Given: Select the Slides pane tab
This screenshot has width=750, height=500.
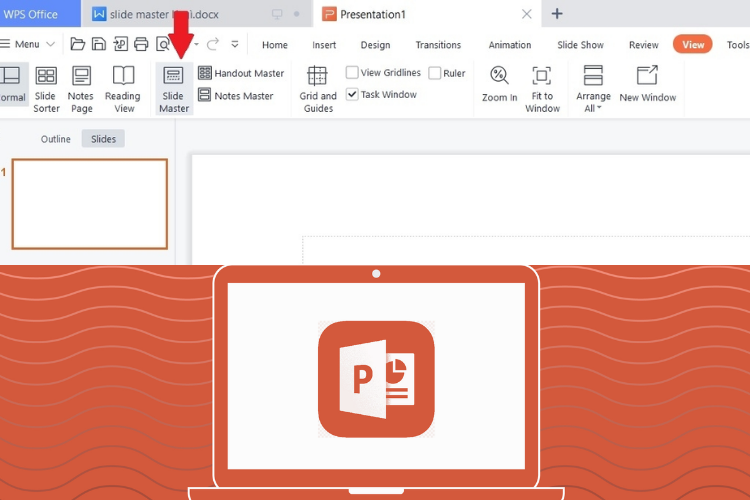Looking at the screenshot, I should [103, 139].
